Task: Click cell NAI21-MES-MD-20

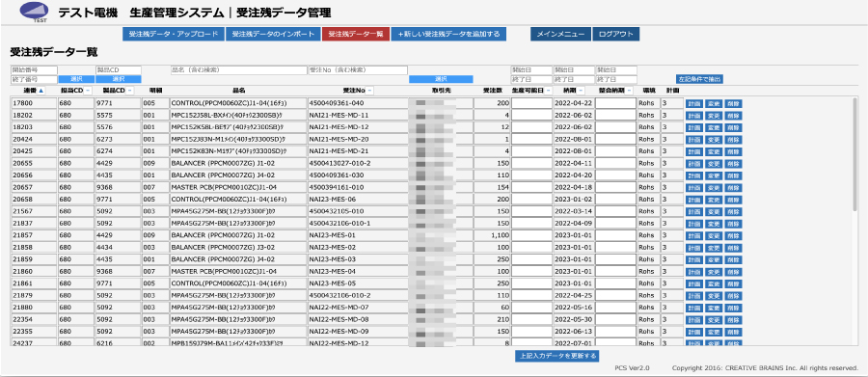Action: pos(358,140)
